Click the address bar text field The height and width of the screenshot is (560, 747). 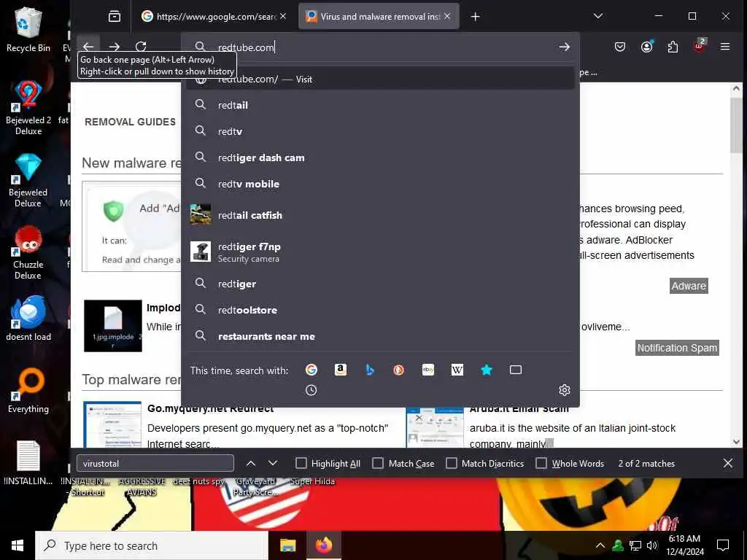pos(381,47)
